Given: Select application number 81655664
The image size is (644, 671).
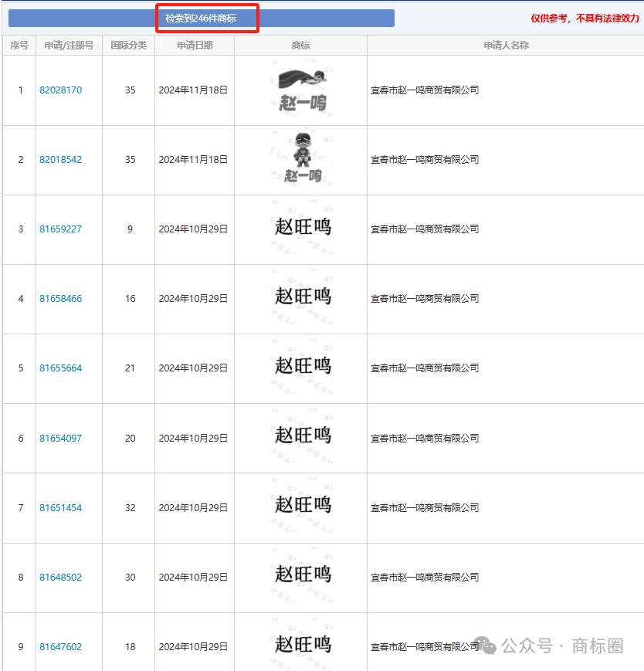Looking at the screenshot, I should [x=60, y=368].
